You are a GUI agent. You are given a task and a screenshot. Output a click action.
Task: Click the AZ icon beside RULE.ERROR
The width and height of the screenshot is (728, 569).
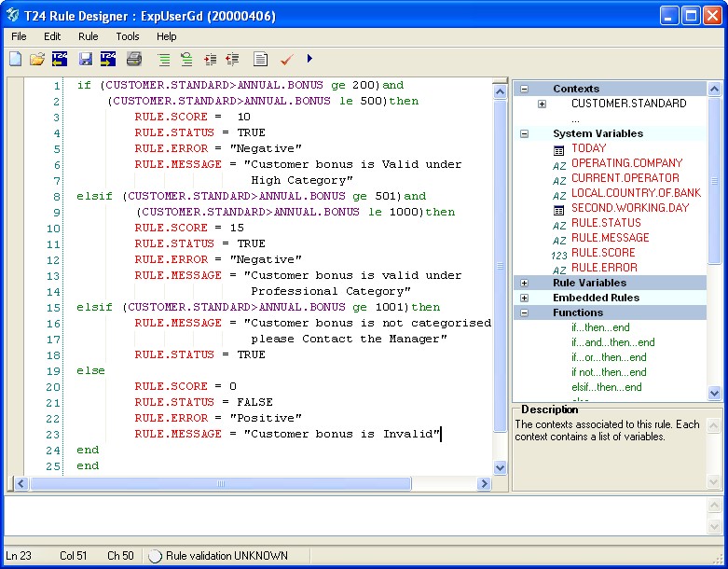tap(559, 271)
